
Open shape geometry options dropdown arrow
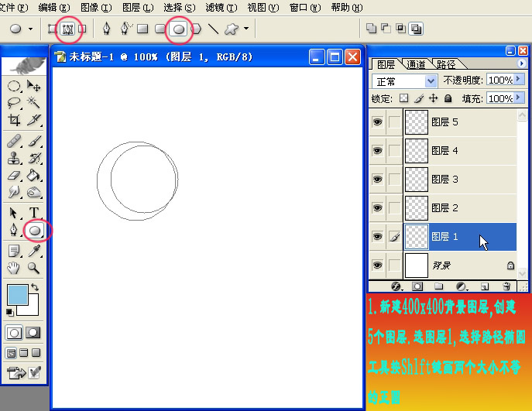pyautogui.click(x=246, y=29)
